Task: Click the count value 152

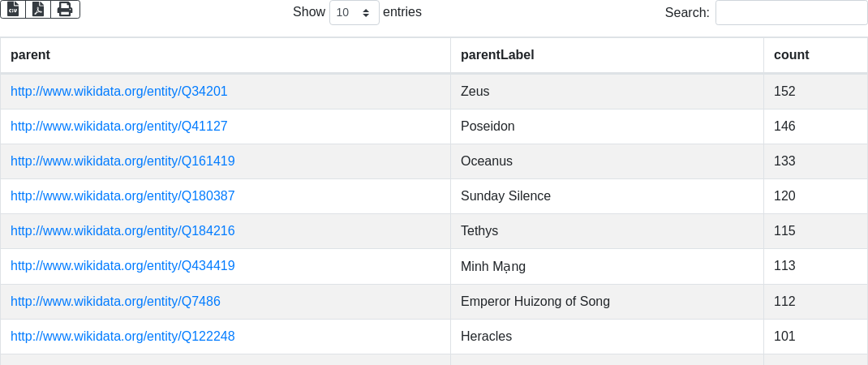Action: [x=784, y=92]
